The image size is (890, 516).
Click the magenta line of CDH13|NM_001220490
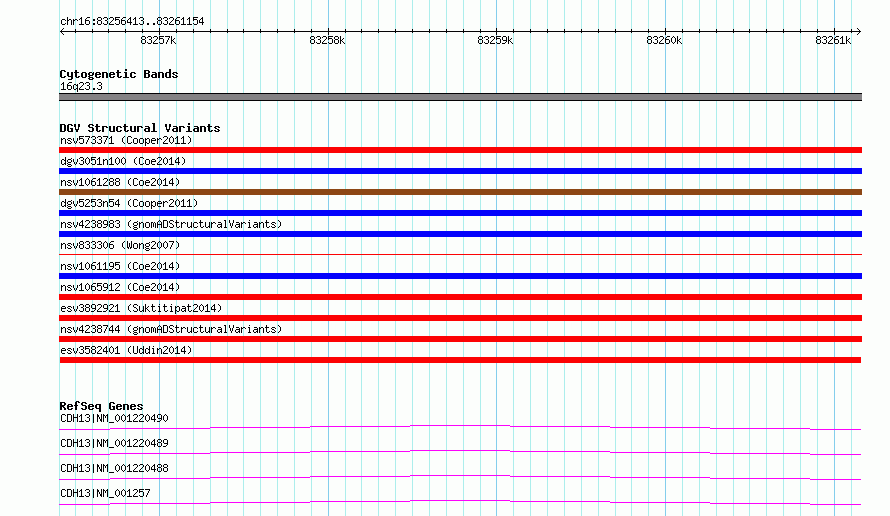[x=460, y=427]
